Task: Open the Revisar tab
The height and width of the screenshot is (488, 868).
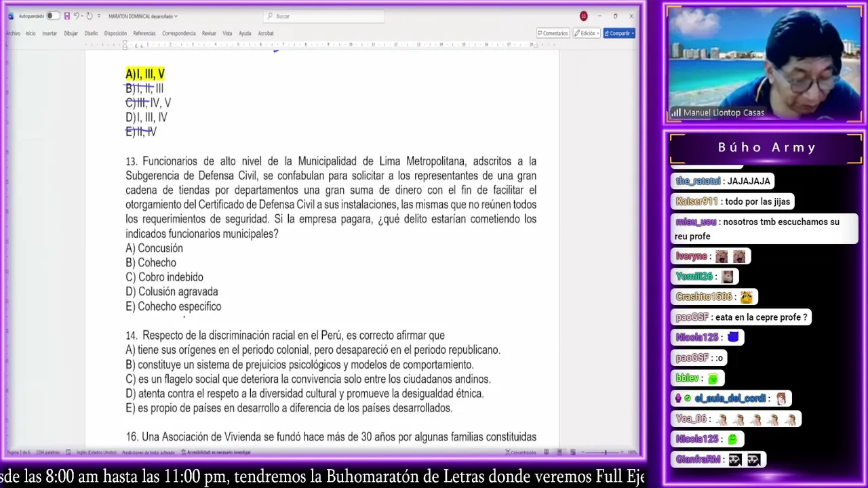Action: pyautogui.click(x=209, y=33)
